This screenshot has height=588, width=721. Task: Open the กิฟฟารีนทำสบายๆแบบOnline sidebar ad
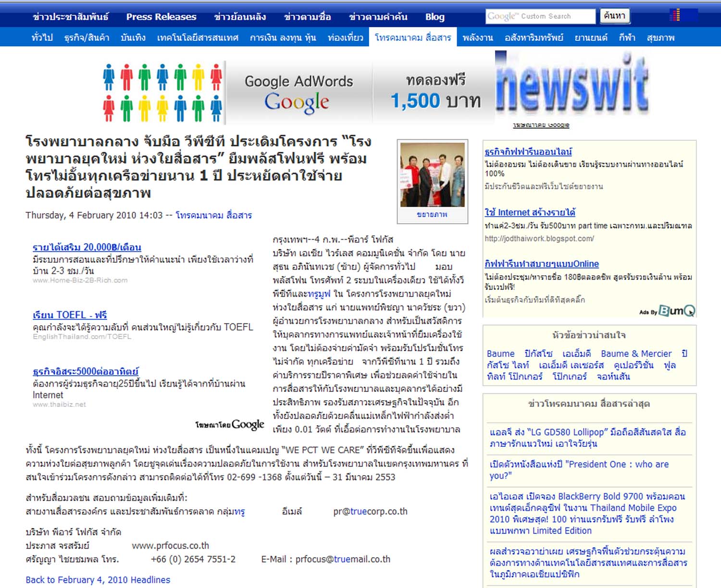[x=542, y=264]
